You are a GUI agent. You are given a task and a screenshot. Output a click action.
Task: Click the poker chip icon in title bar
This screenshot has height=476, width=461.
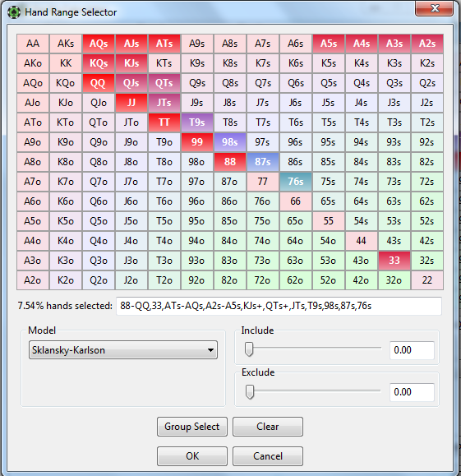(13, 12)
